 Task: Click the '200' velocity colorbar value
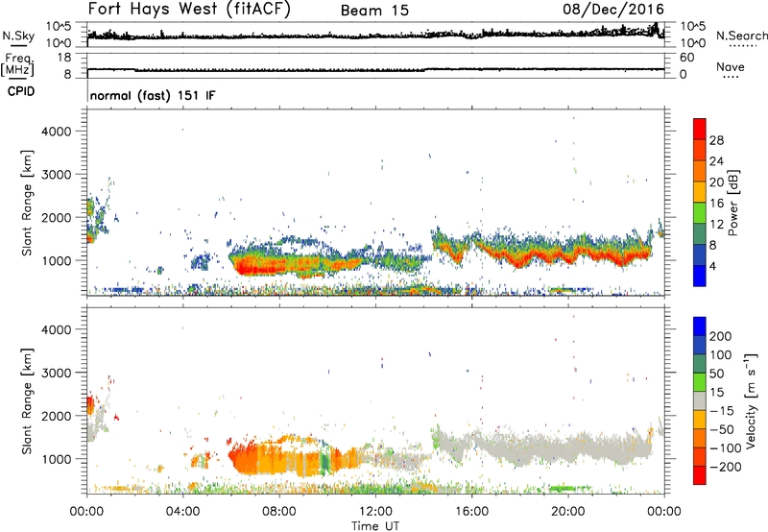[x=721, y=336]
